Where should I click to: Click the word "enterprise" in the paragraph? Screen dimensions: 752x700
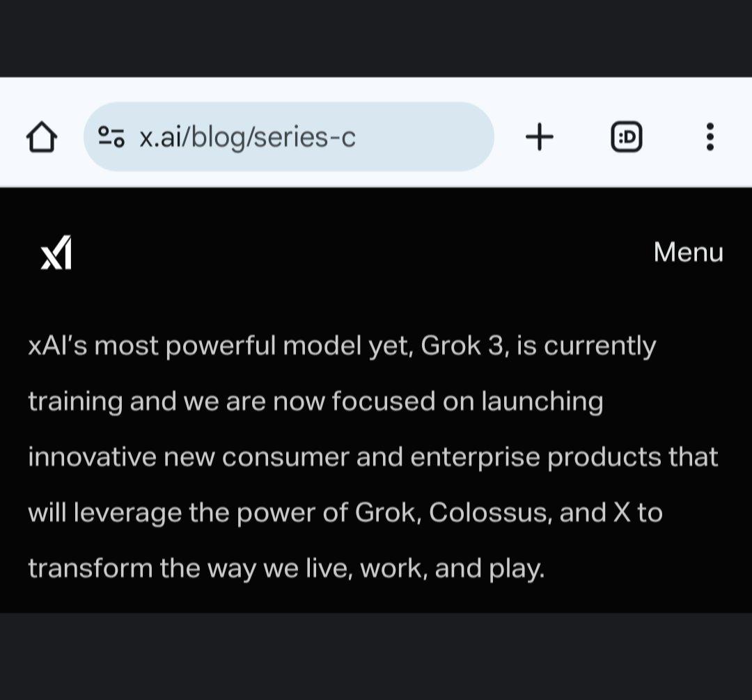(476, 458)
